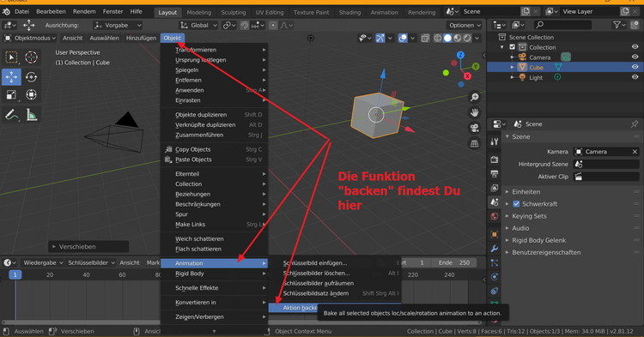Click the blue Z axis gizmo

[461, 55]
